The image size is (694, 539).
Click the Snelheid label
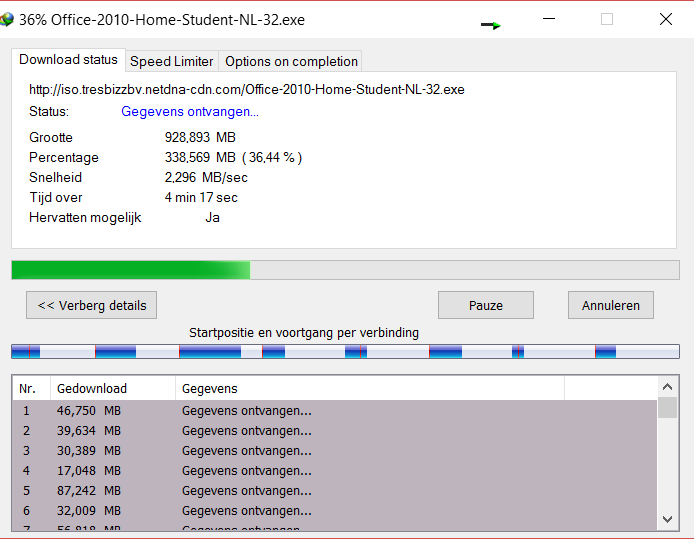pyautogui.click(x=56, y=177)
